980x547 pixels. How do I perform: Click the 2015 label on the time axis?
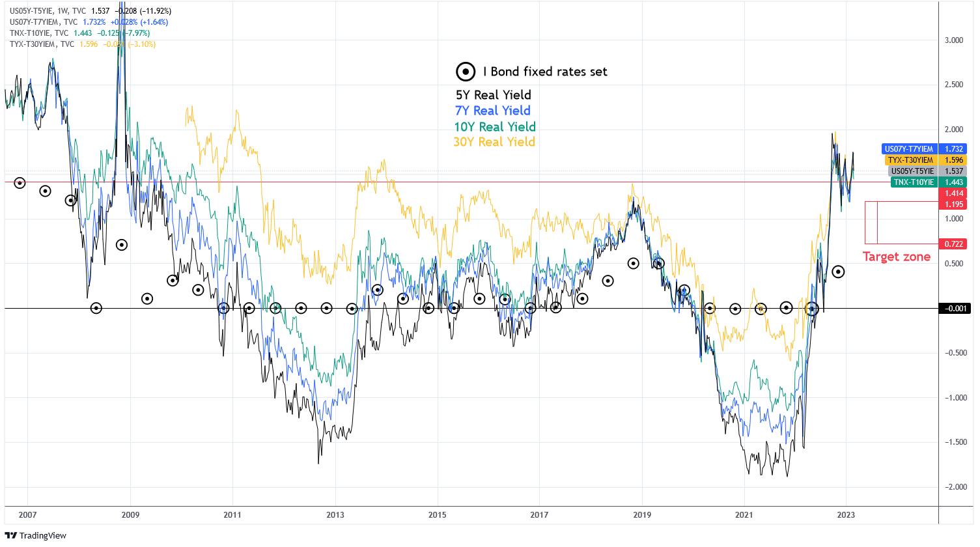[438, 515]
